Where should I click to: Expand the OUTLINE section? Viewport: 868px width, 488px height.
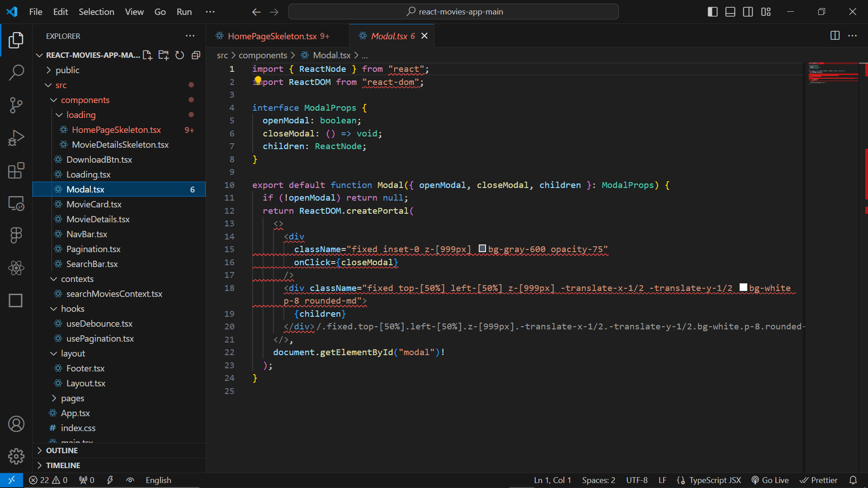pyautogui.click(x=62, y=450)
